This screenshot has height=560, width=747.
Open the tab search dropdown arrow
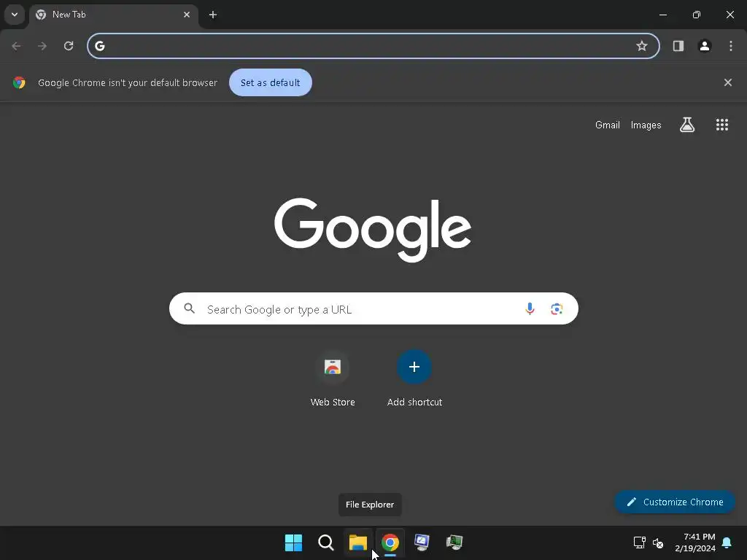(x=15, y=15)
